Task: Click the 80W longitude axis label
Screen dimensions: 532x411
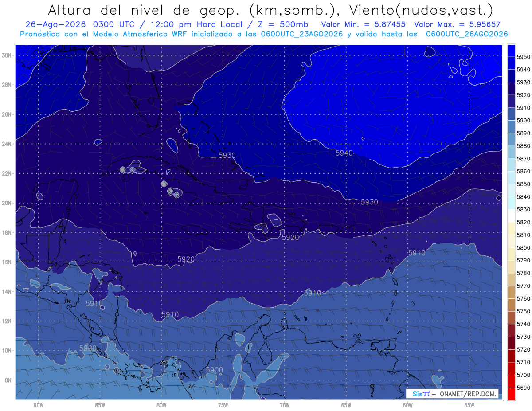Action: pos(161,405)
